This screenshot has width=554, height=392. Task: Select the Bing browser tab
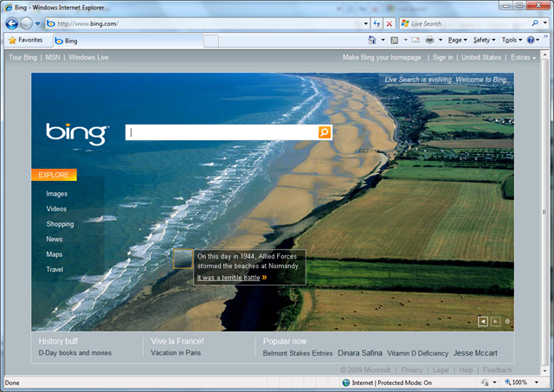coord(128,41)
